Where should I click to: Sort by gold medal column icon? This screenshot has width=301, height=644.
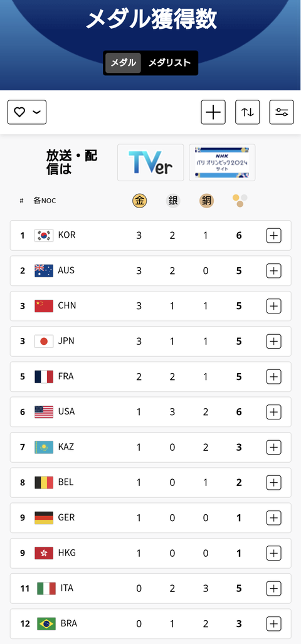(140, 201)
